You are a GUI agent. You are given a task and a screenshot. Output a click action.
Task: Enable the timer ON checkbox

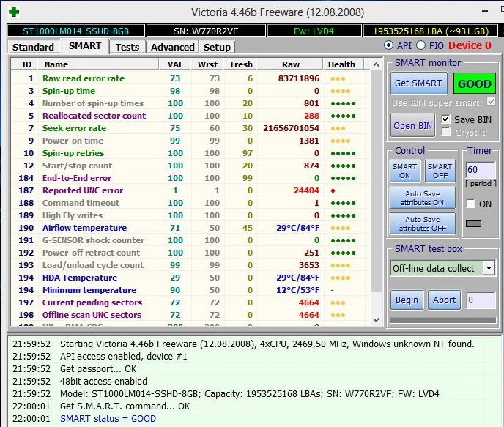(470, 204)
